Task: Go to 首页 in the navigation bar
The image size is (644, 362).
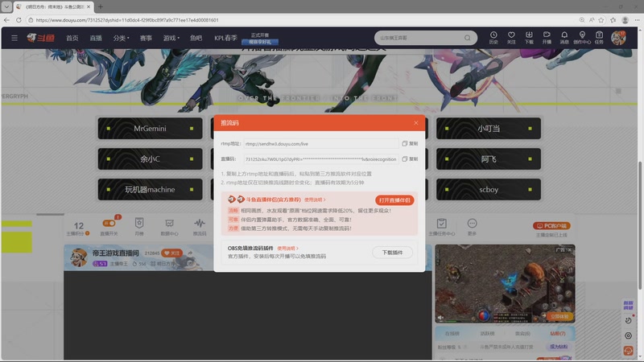Action: click(x=72, y=38)
